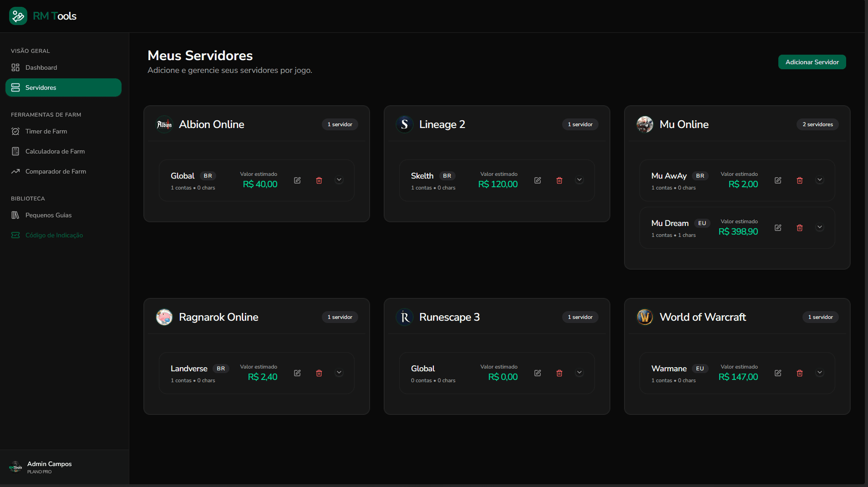Go to Calculadora de Farm
This screenshot has width=868, height=487.
tap(55, 151)
